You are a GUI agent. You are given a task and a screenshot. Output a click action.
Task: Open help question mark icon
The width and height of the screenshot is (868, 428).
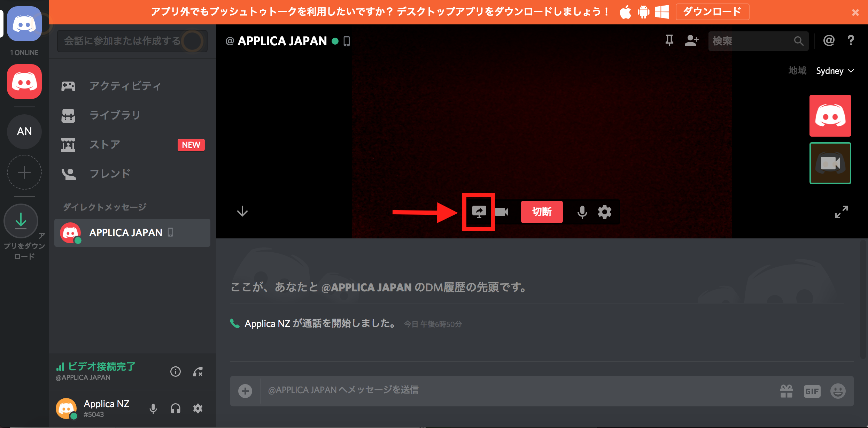(x=851, y=41)
